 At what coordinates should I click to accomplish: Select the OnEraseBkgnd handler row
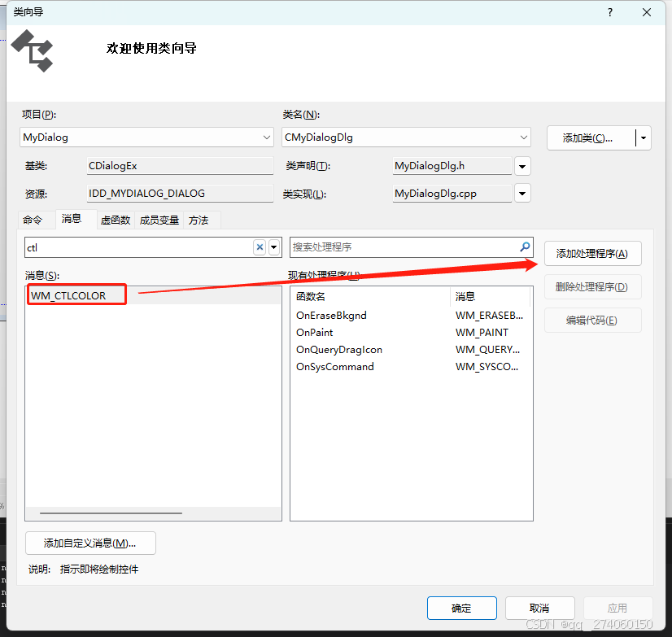click(x=411, y=316)
